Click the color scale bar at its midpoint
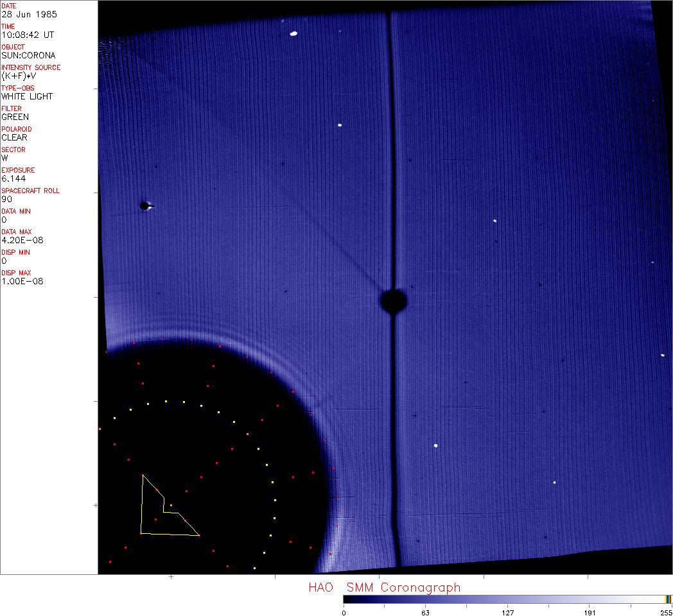673x616 pixels. pos(507,599)
